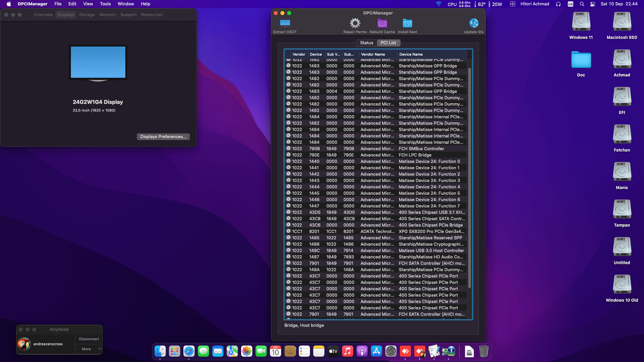Click the Rebuild Cache icon
Image resolution: width=644 pixels, height=362 pixels.
coord(382,23)
